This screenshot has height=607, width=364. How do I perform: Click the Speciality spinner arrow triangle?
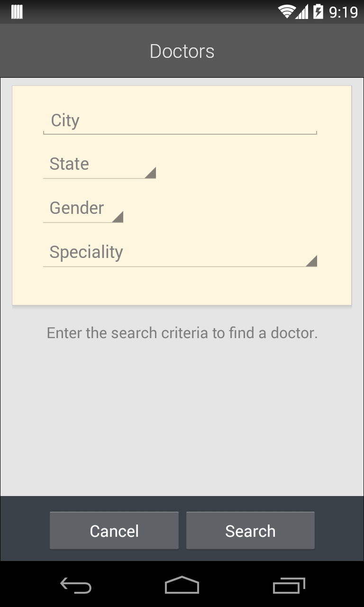312,261
